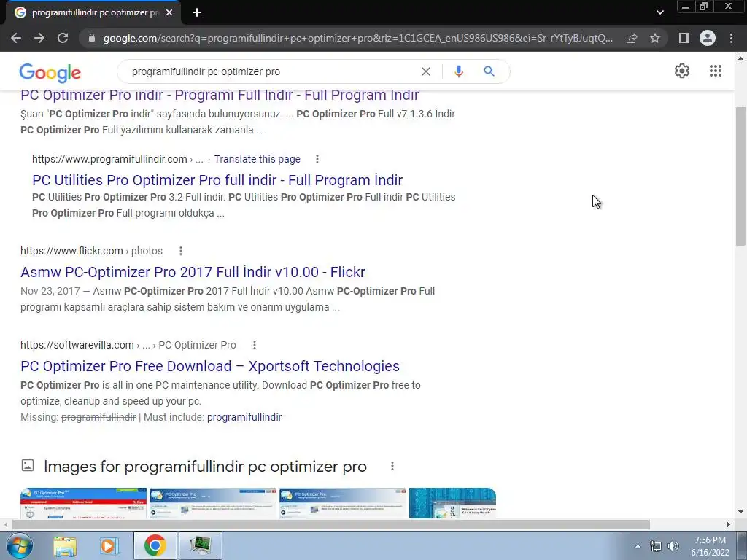Open Google quick settings gear
The height and width of the screenshot is (560, 747).
tap(682, 71)
